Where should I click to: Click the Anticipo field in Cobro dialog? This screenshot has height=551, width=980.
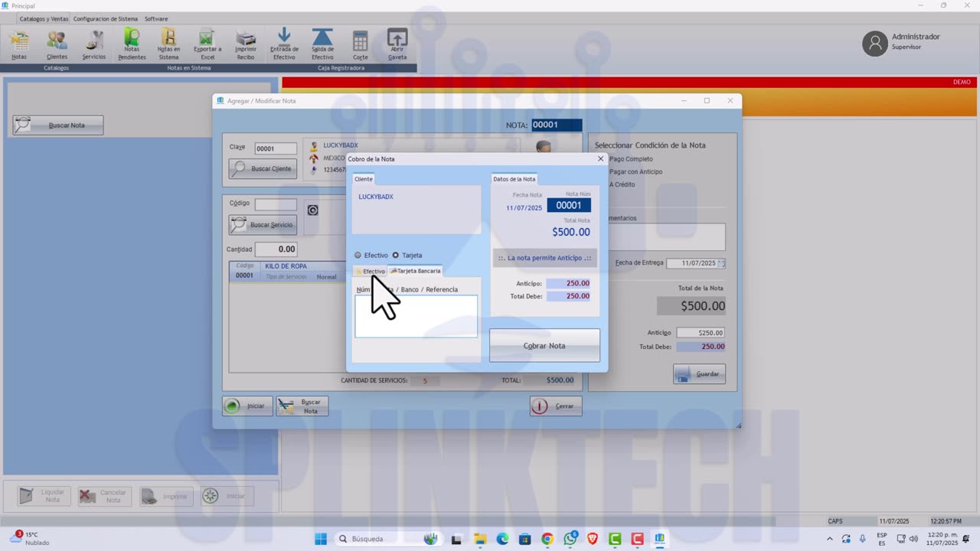click(568, 283)
